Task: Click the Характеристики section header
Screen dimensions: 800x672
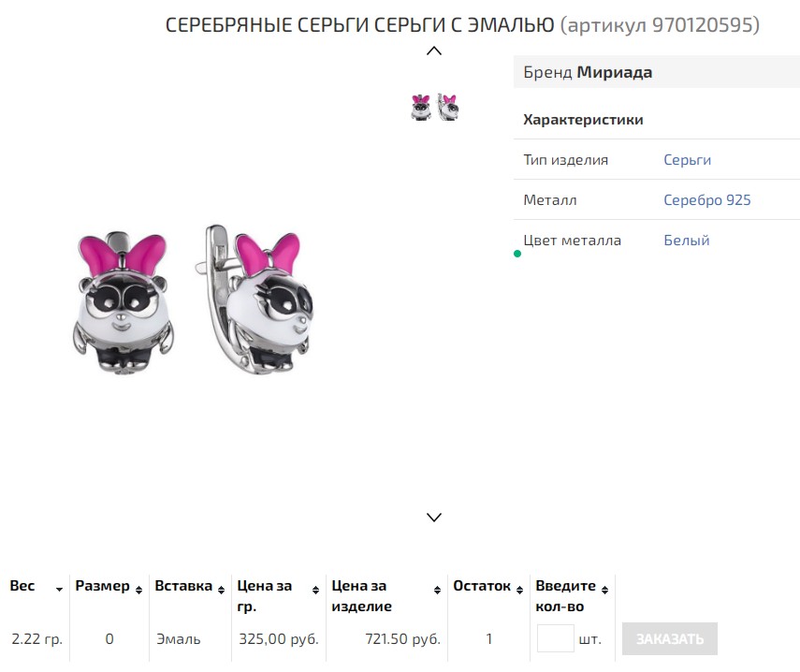Action: coord(583,120)
